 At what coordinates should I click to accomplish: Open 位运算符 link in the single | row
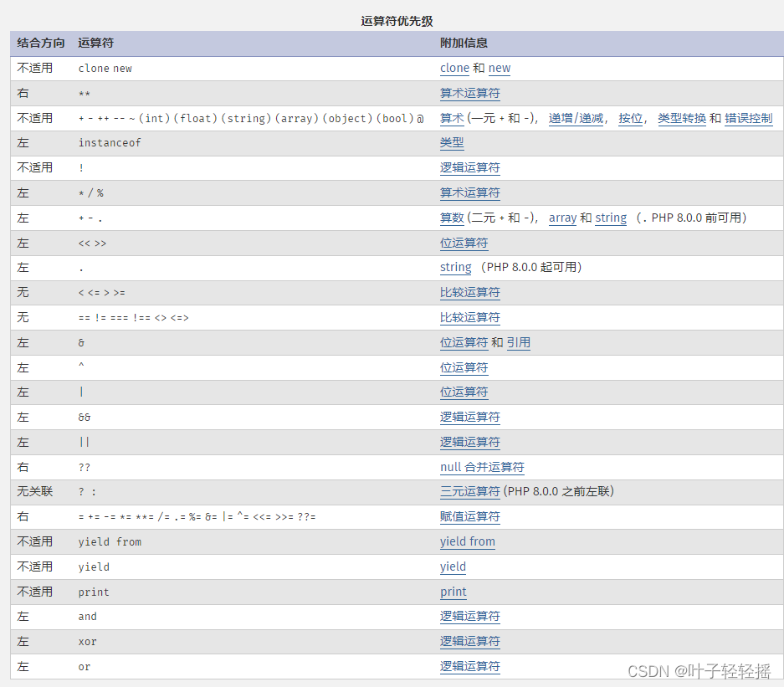pos(464,392)
